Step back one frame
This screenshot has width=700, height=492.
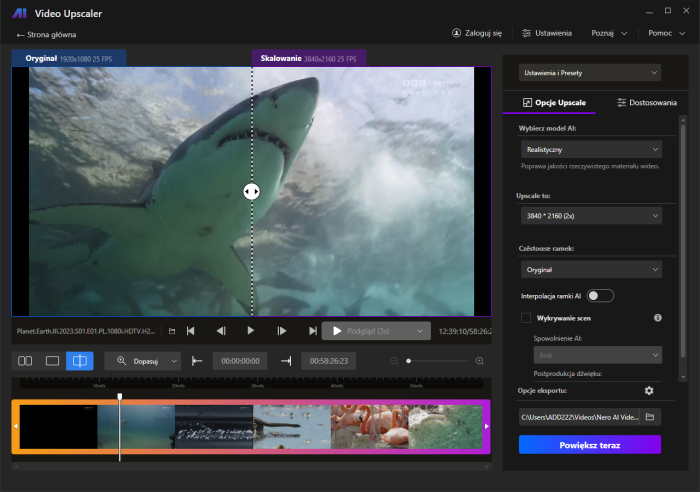(221, 331)
